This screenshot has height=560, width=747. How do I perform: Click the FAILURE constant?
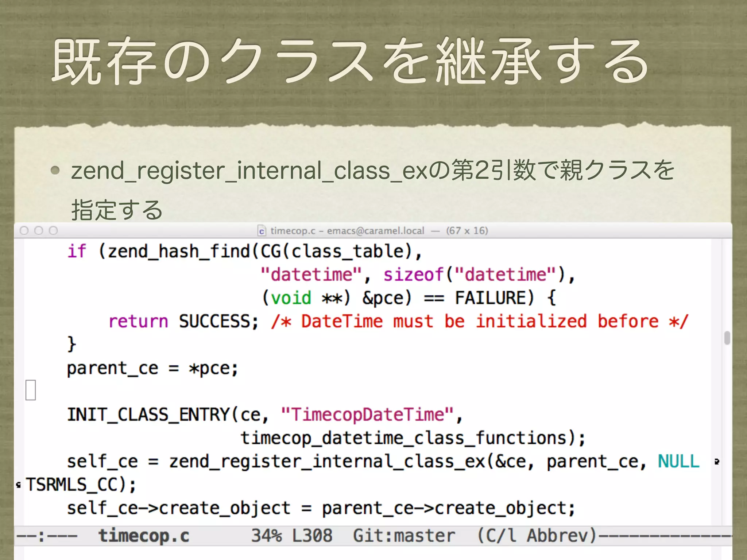coord(490,298)
